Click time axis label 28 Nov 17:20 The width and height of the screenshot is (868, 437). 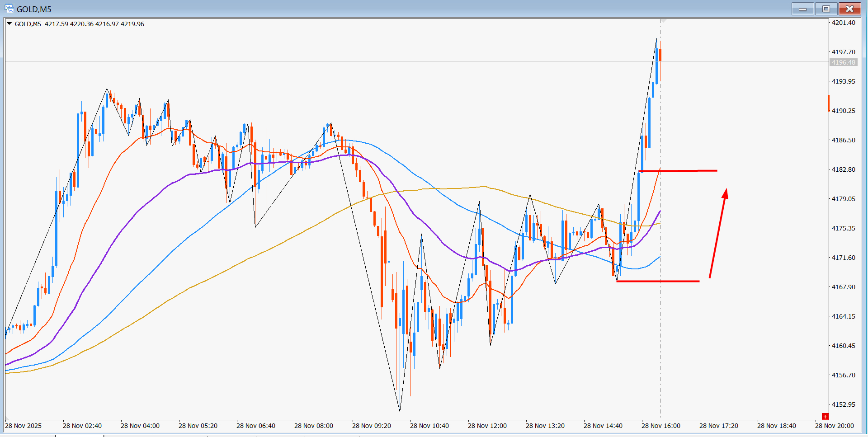click(719, 426)
